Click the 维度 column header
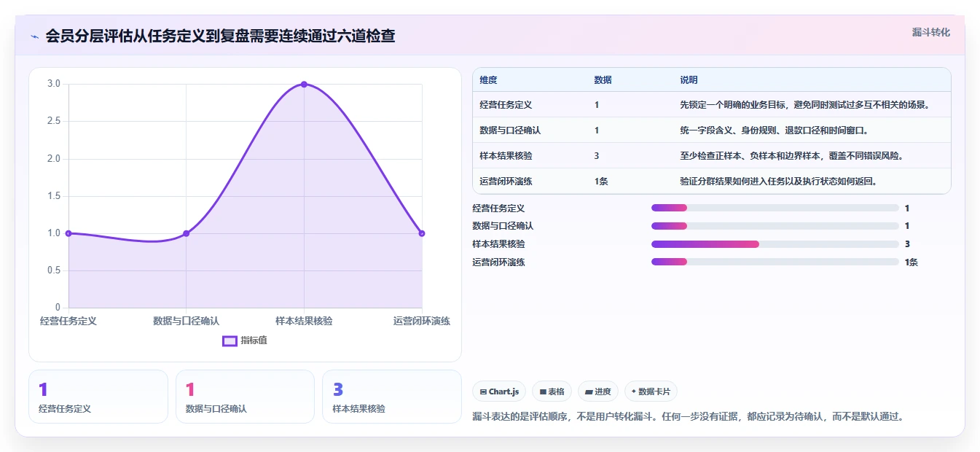980x452 pixels. coord(488,79)
